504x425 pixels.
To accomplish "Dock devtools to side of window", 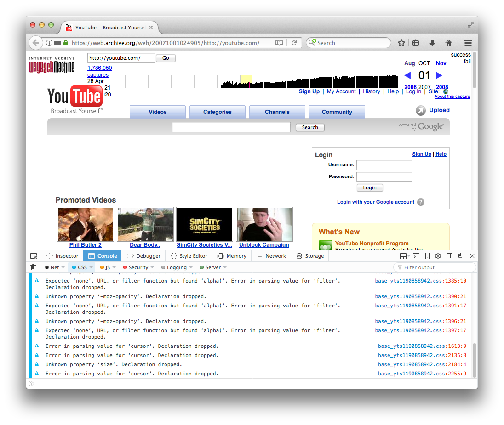I will [x=449, y=256].
